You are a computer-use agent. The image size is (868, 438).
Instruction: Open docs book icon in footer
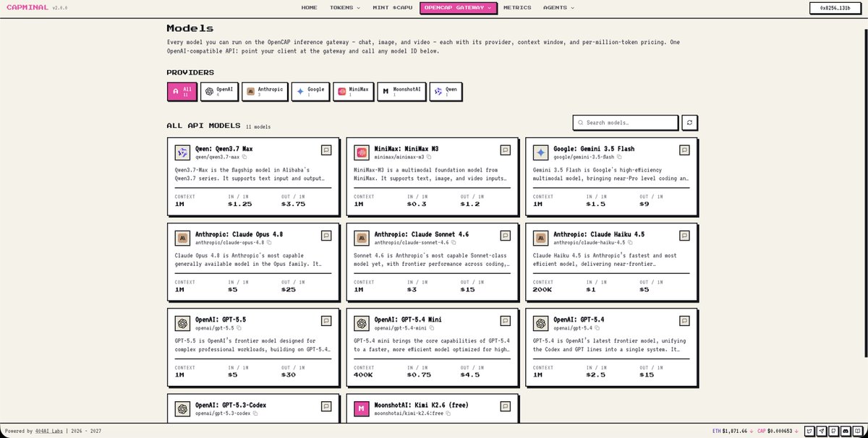pyautogui.click(x=857, y=431)
